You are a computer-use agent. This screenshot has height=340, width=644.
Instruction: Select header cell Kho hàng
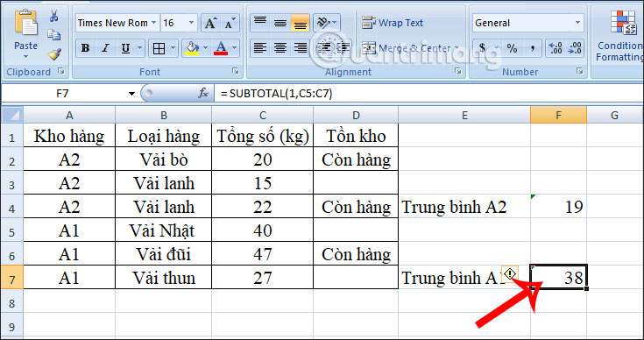[69, 136]
